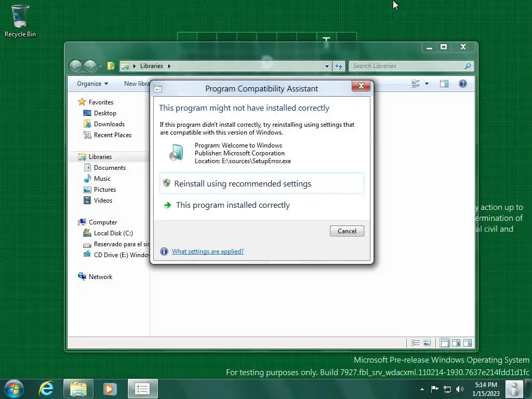This screenshot has height=399, width=532.
Task: Toggle details pane layout button in status bar
Action: point(456,343)
